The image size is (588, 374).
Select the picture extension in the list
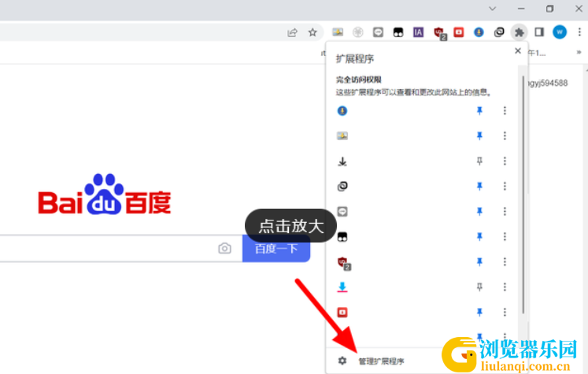click(x=342, y=135)
